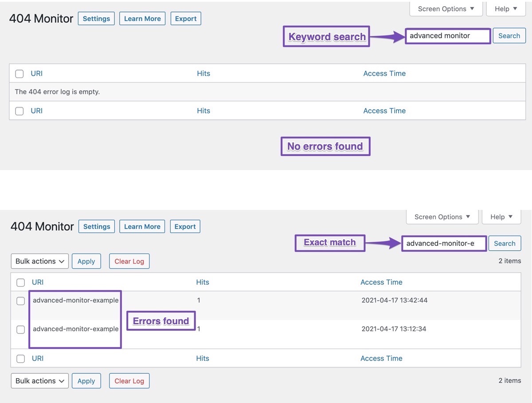The height and width of the screenshot is (403, 532).
Task: Tick header select-all checkbox in the 2-item log
Action: [21, 283]
